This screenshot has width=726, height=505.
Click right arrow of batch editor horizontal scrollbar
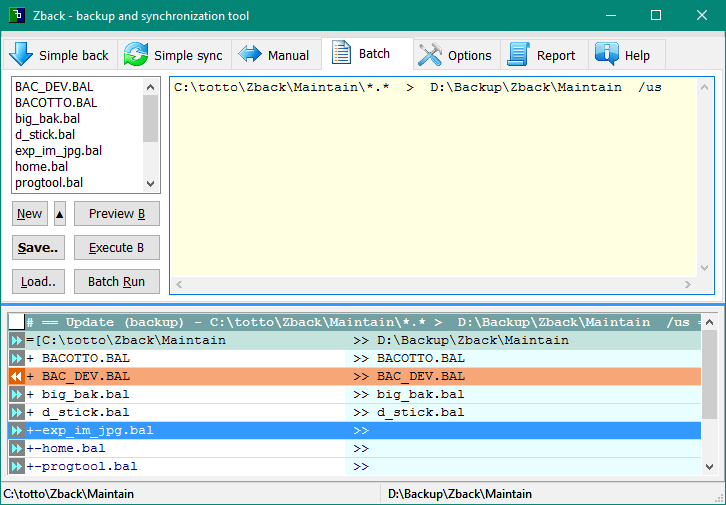click(x=688, y=284)
